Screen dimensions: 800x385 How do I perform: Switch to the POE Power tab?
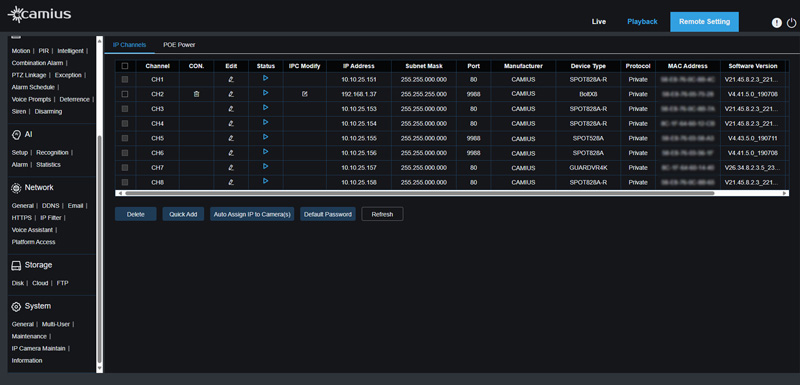click(179, 45)
